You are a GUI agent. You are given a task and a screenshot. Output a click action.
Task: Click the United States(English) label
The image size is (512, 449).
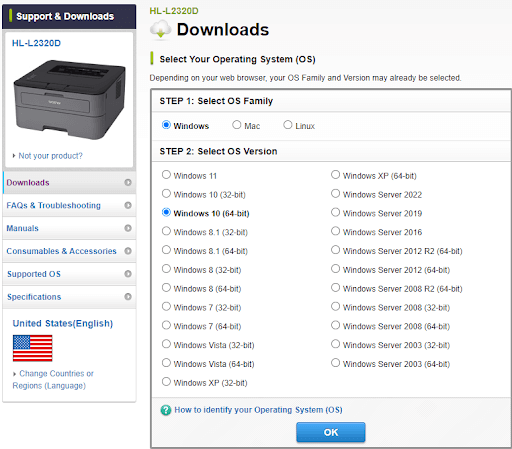63,323
